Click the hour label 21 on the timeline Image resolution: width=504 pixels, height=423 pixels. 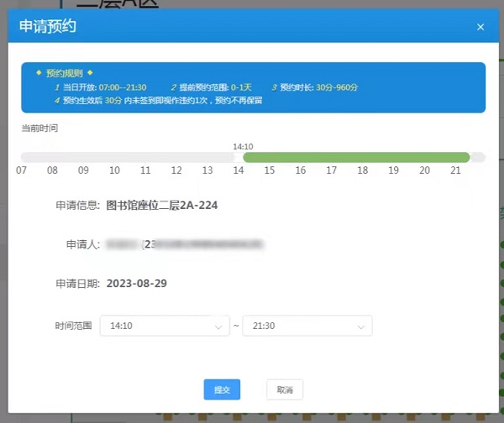[455, 170]
